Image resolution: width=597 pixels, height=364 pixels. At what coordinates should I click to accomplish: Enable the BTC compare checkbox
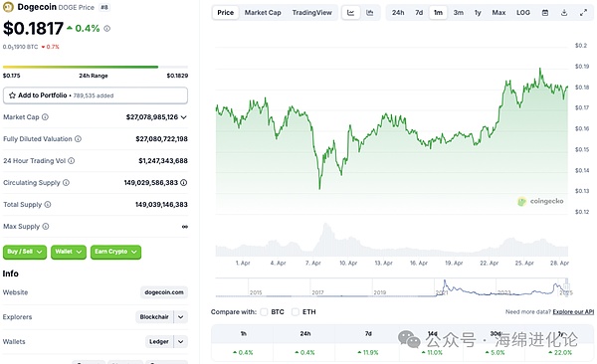point(264,312)
